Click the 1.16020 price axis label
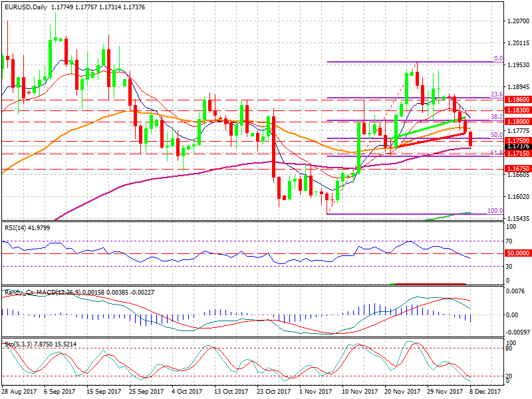 coord(518,196)
